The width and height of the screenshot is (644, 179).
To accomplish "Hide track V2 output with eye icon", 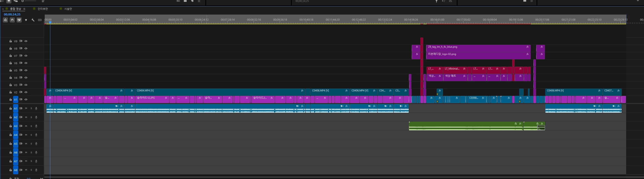I will pyautogui.click(x=26, y=92).
